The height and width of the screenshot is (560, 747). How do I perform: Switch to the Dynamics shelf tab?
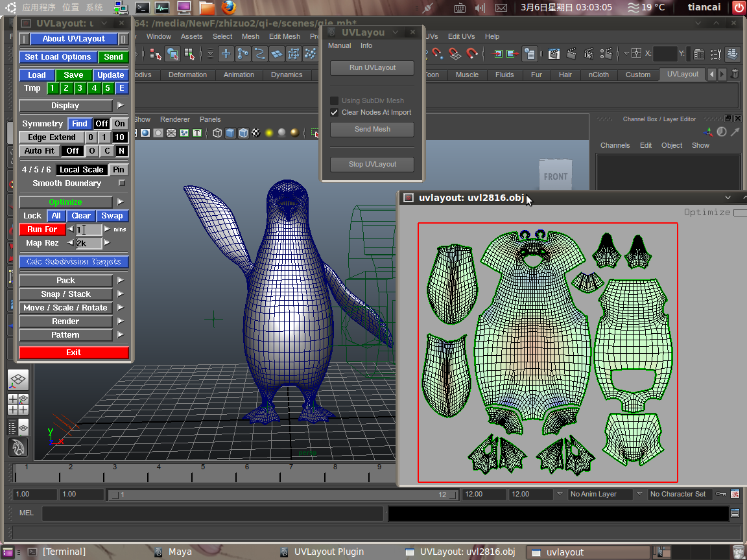pos(287,75)
